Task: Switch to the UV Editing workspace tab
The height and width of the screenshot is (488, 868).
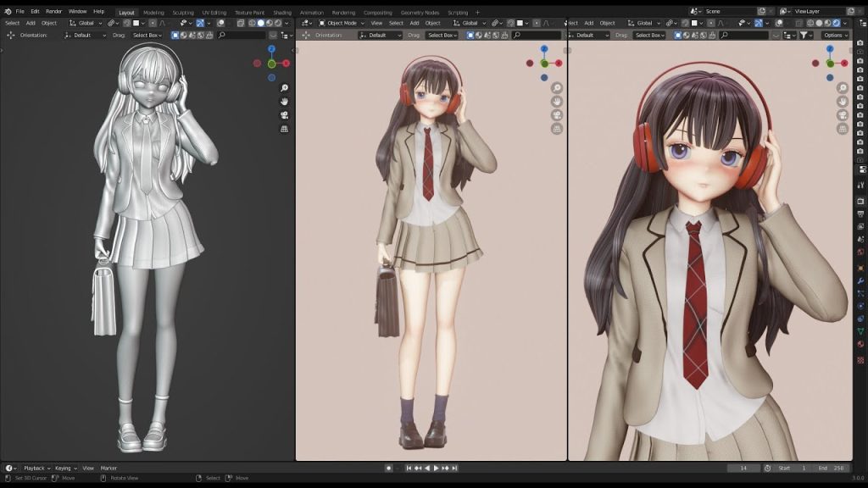Action: tap(214, 12)
